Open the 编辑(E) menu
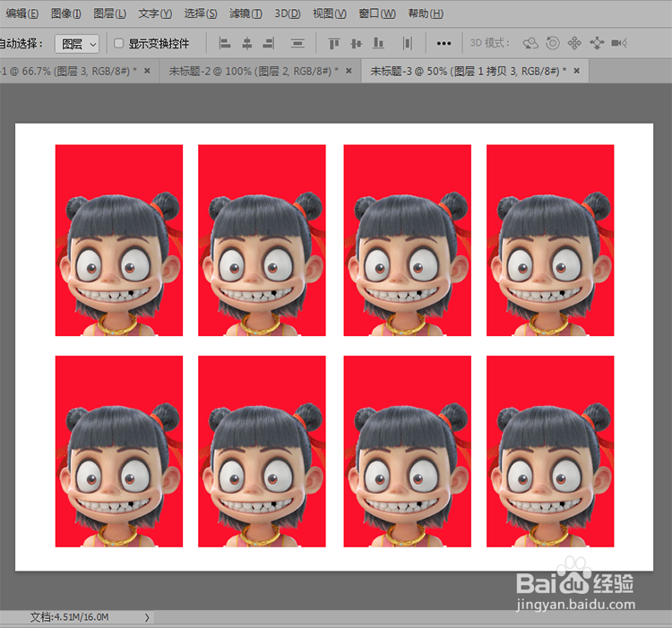This screenshot has height=628, width=672. click(x=22, y=13)
